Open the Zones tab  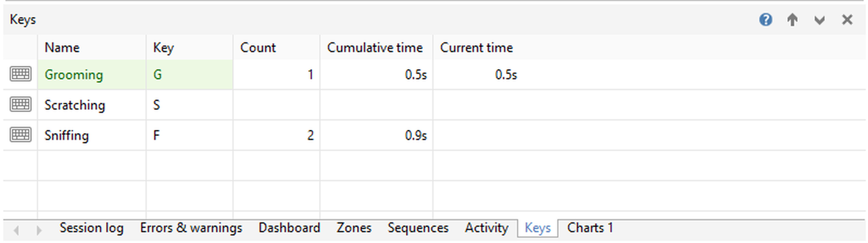[354, 228]
